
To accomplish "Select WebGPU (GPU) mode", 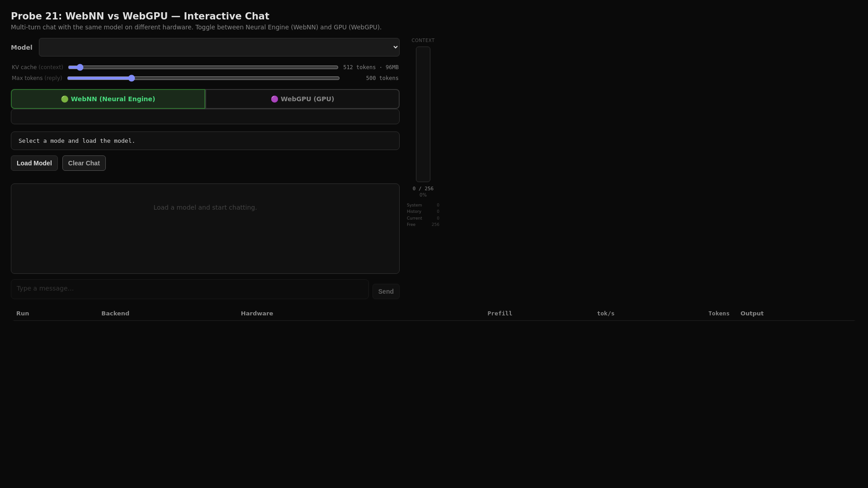I will [302, 99].
